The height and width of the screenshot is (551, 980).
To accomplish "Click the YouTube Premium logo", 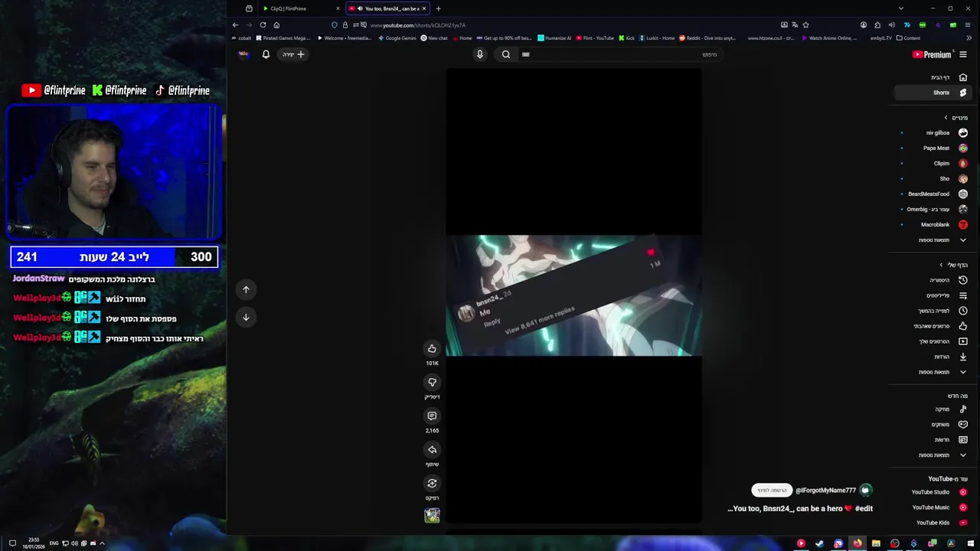I will pos(931,54).
